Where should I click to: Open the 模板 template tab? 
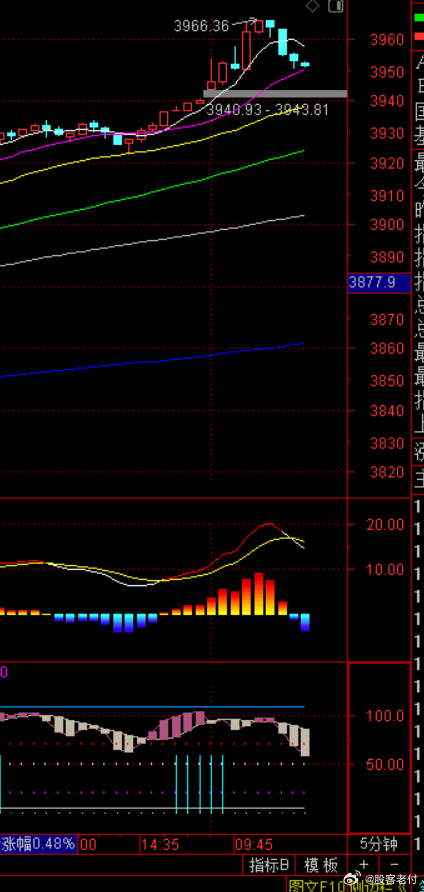tap(320, 865)
